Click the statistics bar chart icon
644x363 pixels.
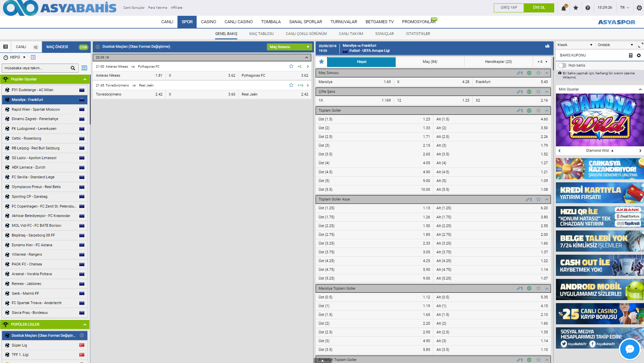[x=547, y=46]
